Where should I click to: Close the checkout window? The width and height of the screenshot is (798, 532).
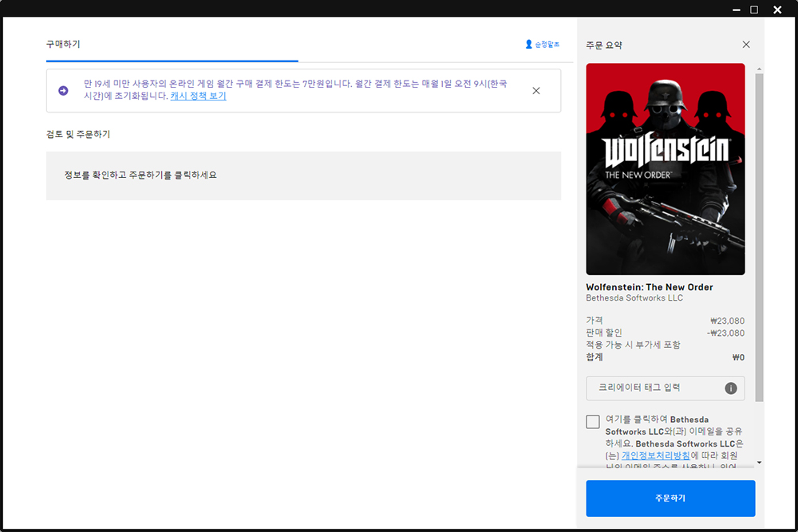click(777, 10)
